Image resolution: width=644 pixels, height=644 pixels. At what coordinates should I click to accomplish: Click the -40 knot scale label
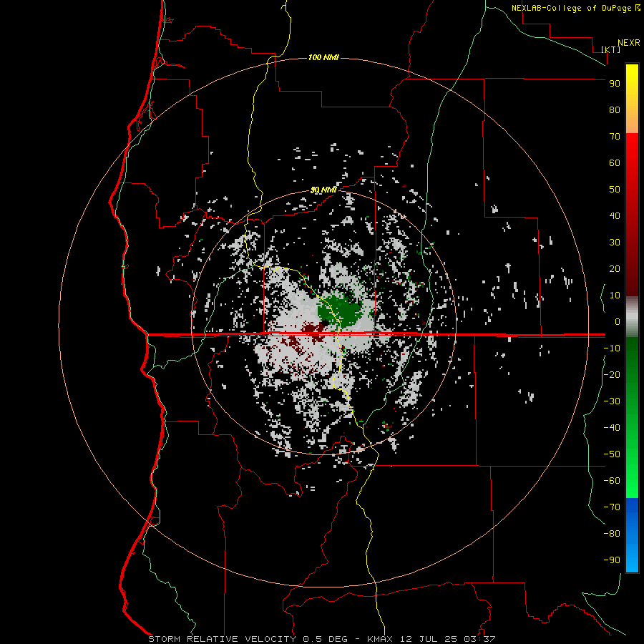612,428
